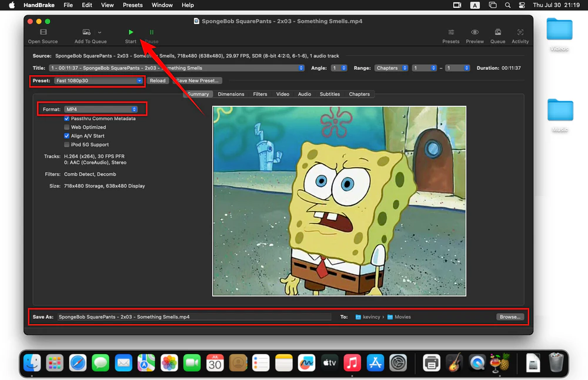This screenshot has height=380, width=588.
Task: Open Photos from the Dock
Action: point(169,363)
